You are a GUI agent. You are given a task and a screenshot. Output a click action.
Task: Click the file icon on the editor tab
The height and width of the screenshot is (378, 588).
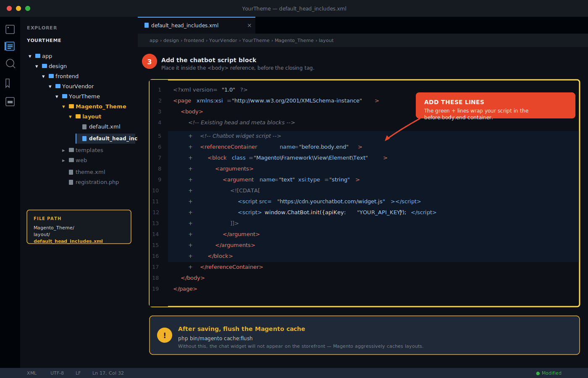(146, 25)
